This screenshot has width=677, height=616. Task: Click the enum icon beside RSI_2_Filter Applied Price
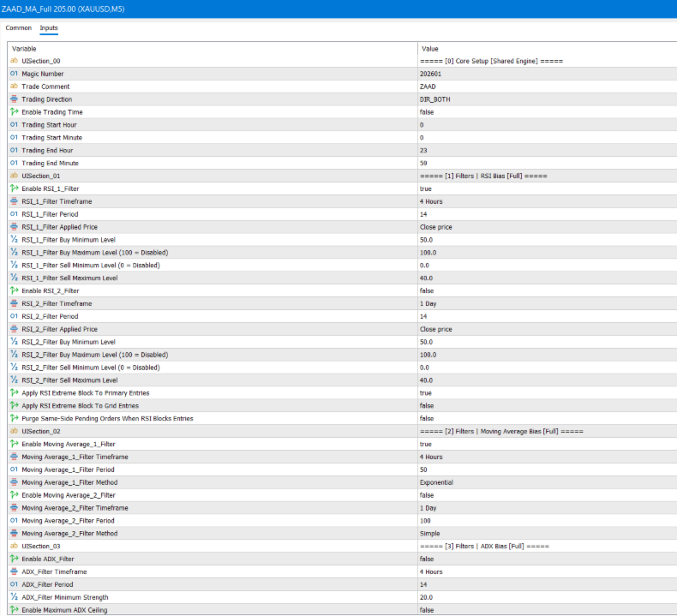pyautogui.click(x=15, y=329)
